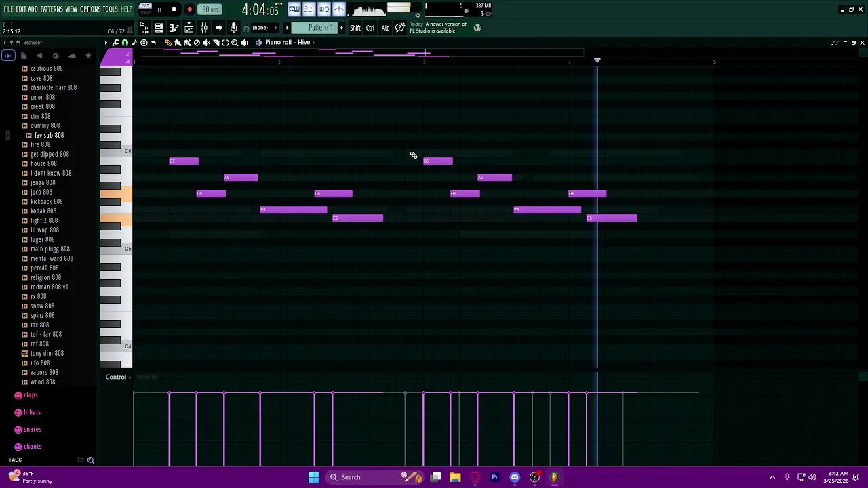Open the FILE menu
The image size is (868, 488).
8,9
